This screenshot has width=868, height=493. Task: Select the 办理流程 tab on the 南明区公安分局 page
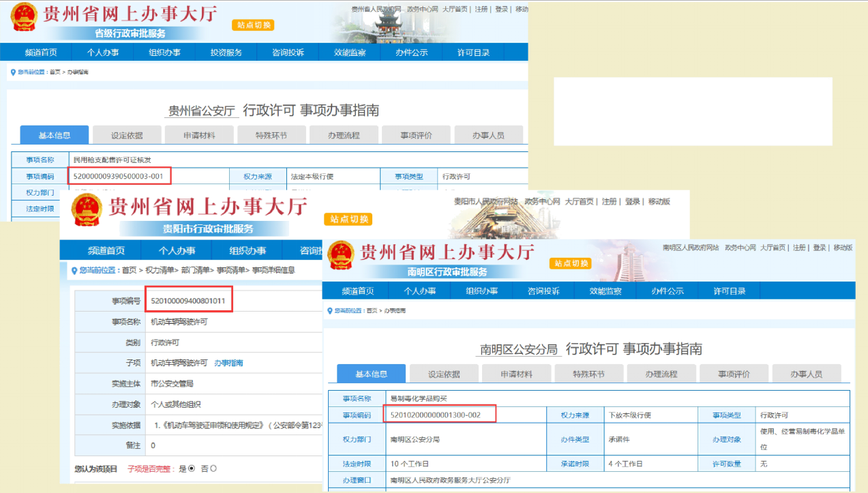(x=661, y=374)
